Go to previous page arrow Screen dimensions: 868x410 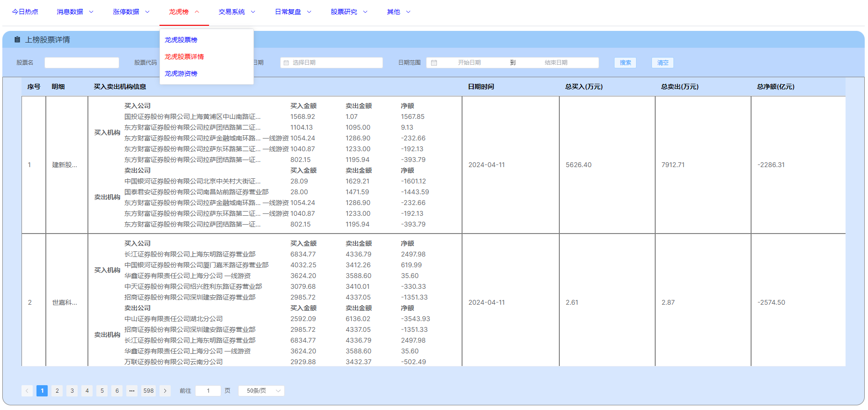click(x=27, y=391)
